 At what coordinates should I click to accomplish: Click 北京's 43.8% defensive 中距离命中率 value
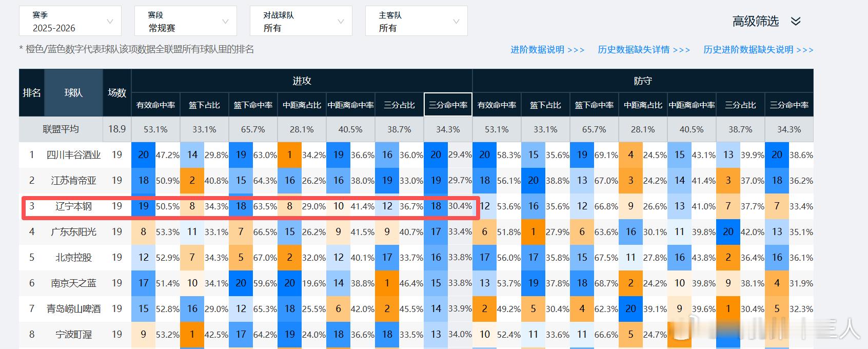tap(704, 258)
